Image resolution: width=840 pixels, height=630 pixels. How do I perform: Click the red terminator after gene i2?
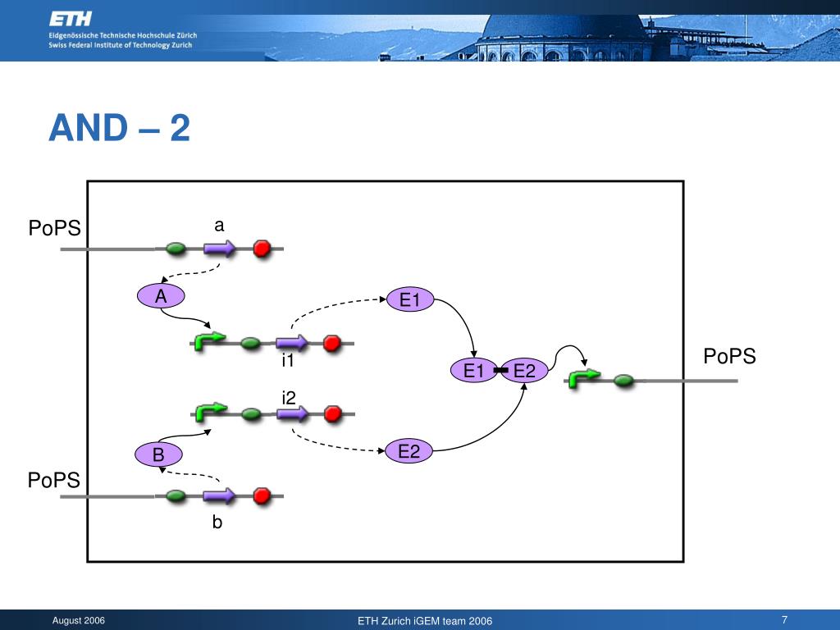[333, 413]
